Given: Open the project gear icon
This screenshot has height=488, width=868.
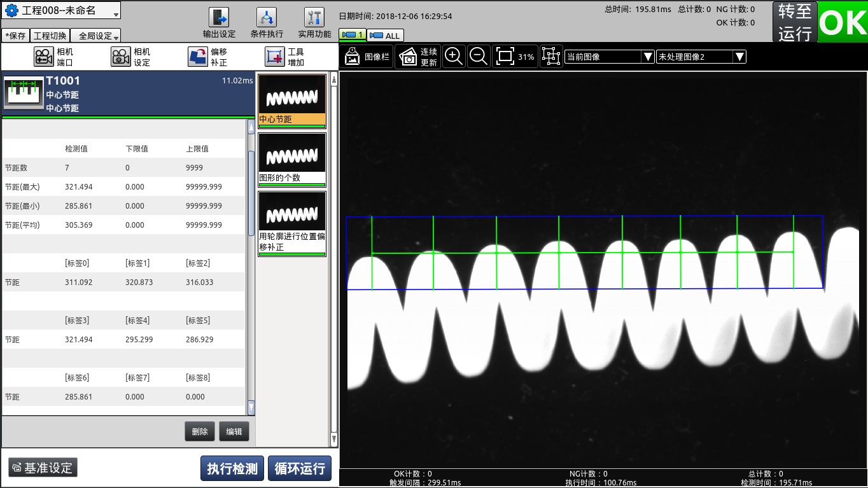Looking at the screenshot, I should 11,11.
